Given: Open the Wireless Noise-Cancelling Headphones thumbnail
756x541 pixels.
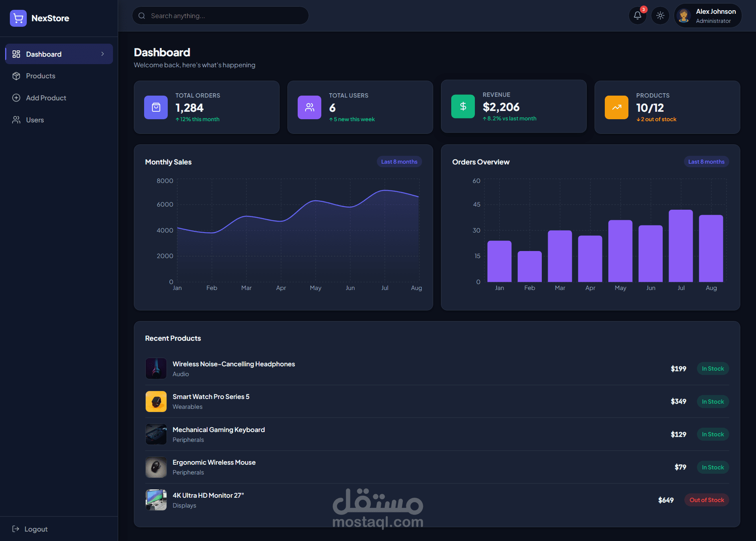Looking at the screenshot, I should pyautogui.click(x=156, y=369).
